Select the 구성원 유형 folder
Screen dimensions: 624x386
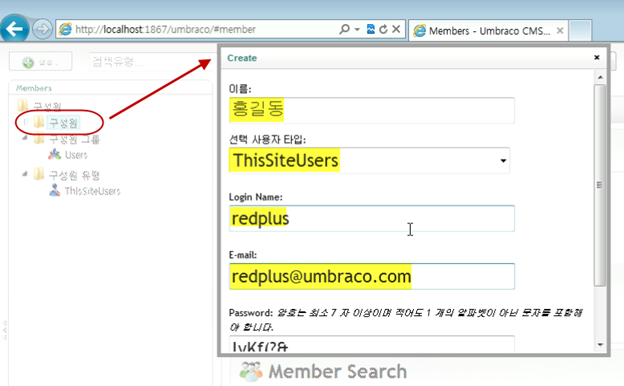point(74,175)
